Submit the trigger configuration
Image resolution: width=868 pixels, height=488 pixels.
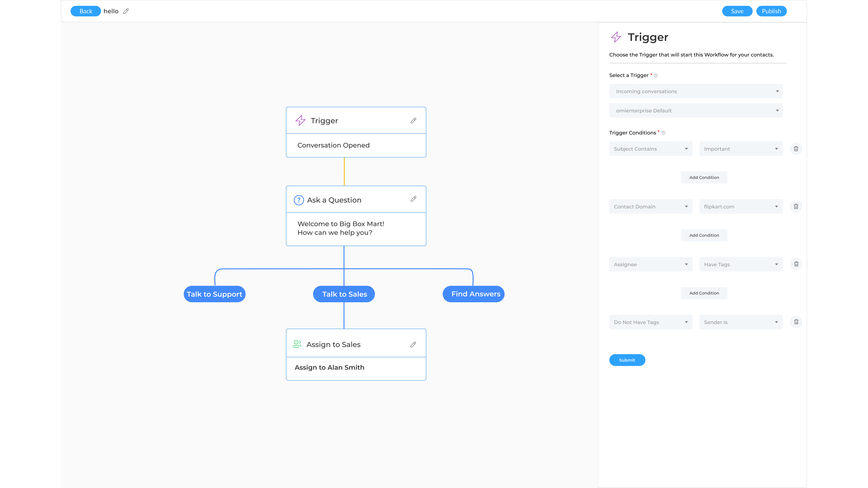[627, 360]
